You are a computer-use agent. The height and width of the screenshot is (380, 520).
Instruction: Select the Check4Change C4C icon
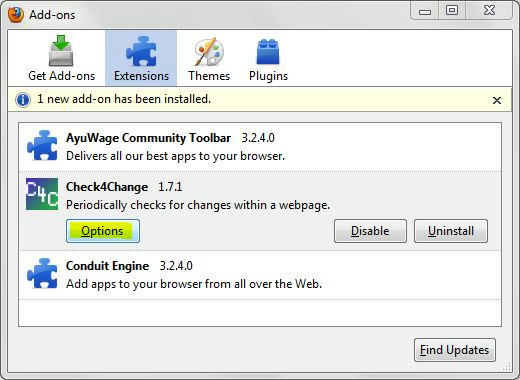tap(42, 194)
